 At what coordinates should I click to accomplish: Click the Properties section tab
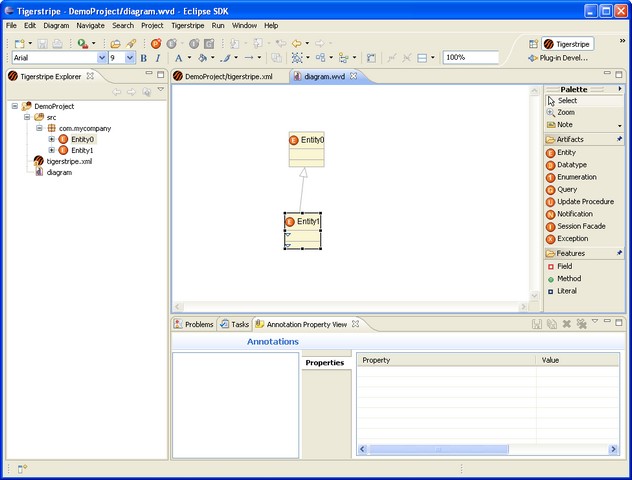pyautogui.click(x=325, y=363)
